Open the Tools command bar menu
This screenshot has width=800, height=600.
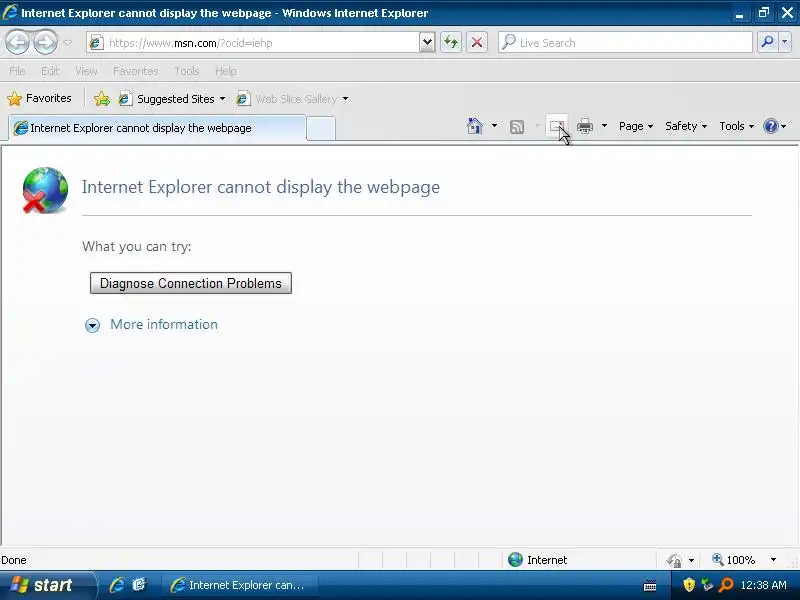[x=736, y=126]
